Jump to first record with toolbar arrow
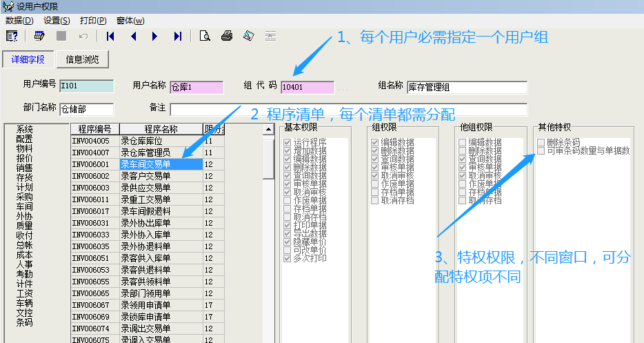 coord(110,36)
